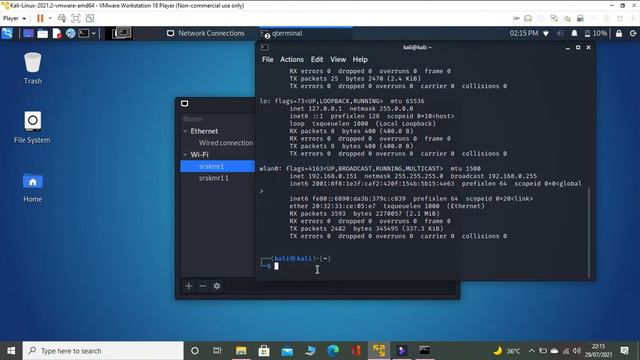
Task: Click the log out panel icon
Action: 633,33
